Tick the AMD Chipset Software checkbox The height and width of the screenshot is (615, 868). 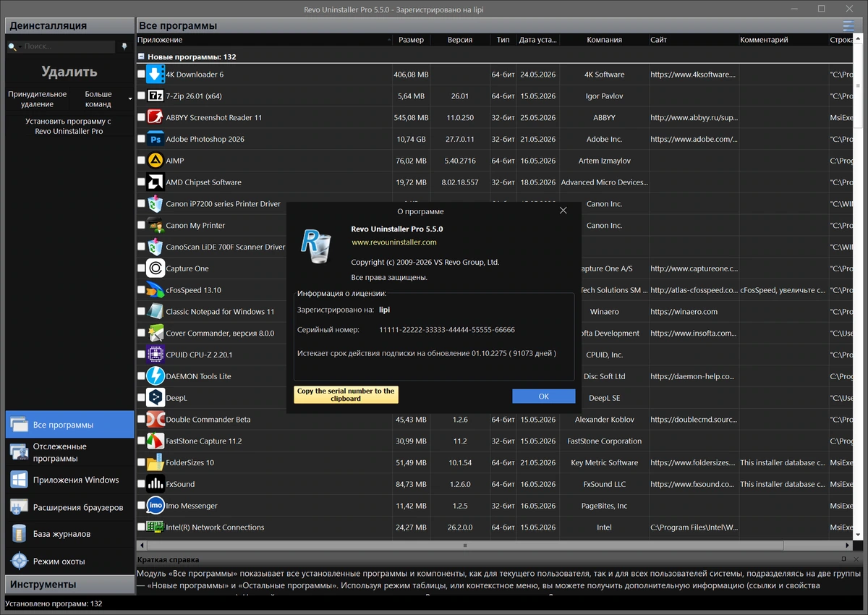click(141, 182)
